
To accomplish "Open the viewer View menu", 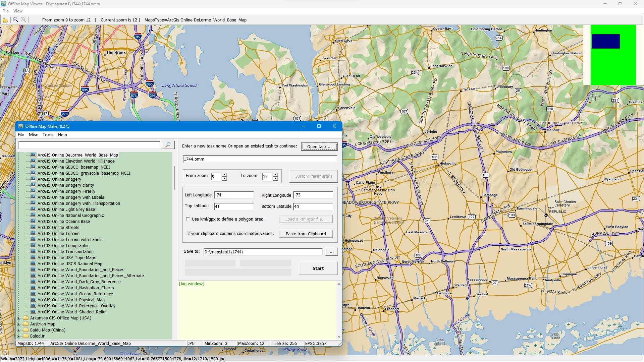I will pos(18,11).
